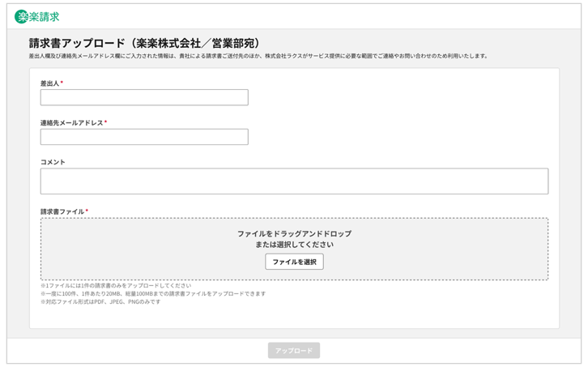This screenshot has width=588, height=367.
Task: Click the note about PDF, JPEG, PNG formats
Action: pos(100,302)
